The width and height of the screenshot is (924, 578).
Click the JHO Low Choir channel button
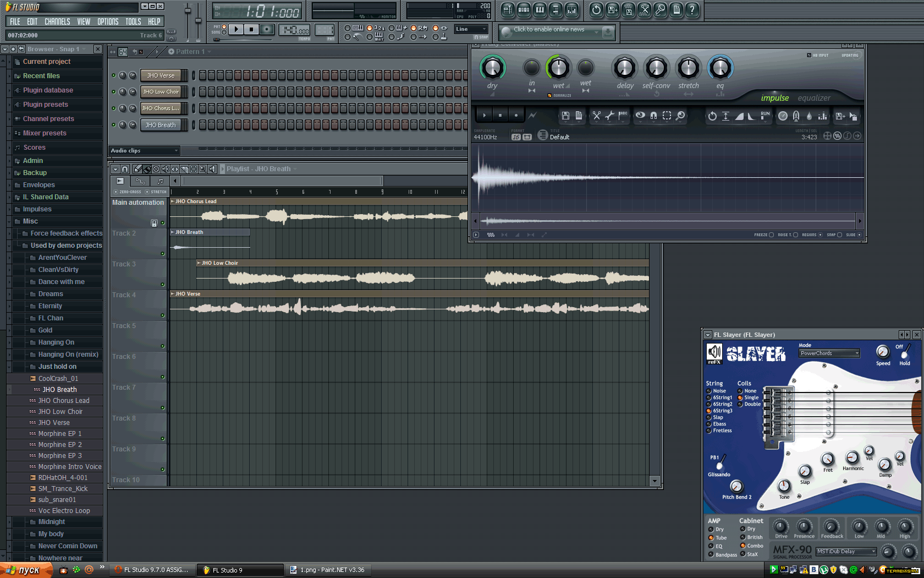(x=161, y=92)
